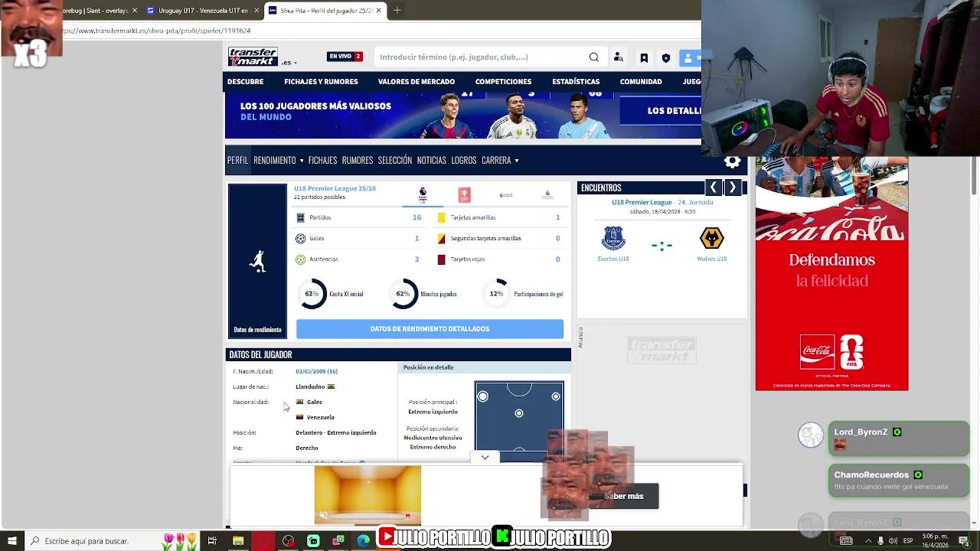Open the match result -:- link
The image size is (980, 551).
tap(661, 246)
